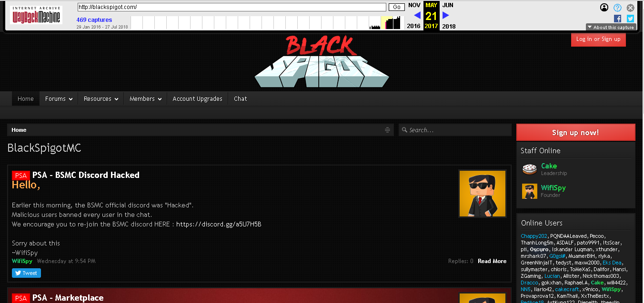Open Iskandar Luqman in Online Users
This screenshot has width=644, height=303.
[572, 249]
